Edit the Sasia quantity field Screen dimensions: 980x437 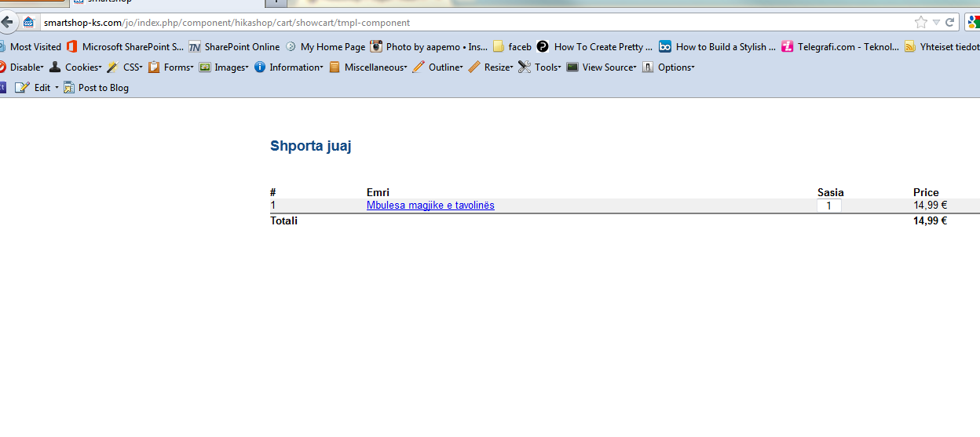click(829, 206)
